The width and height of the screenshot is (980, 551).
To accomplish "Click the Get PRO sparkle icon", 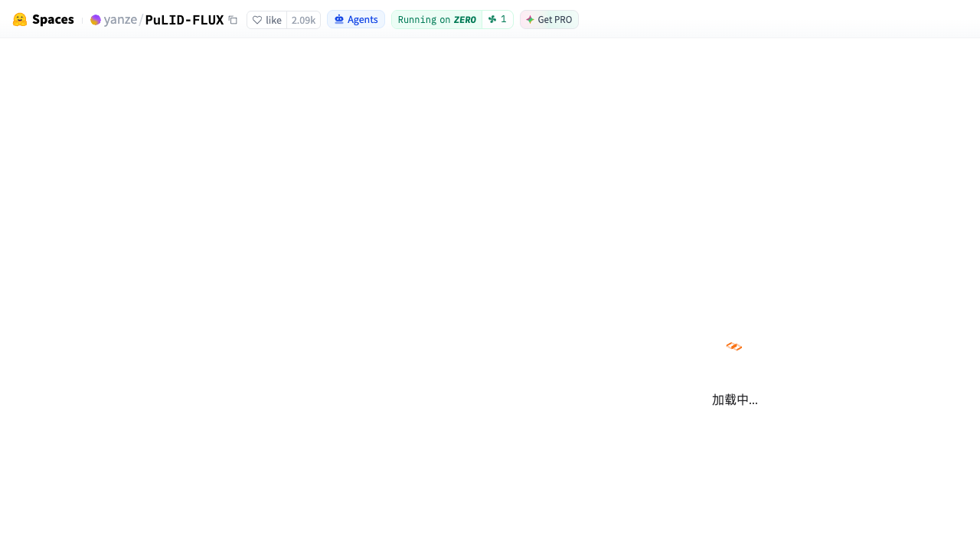I will click(x=530, y=19).
